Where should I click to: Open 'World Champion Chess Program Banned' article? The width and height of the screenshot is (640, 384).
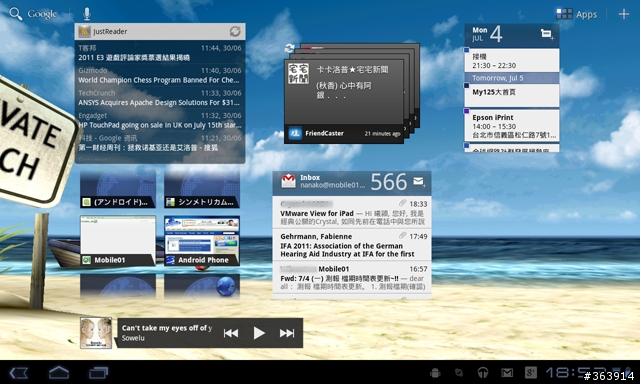click(160, 75)
